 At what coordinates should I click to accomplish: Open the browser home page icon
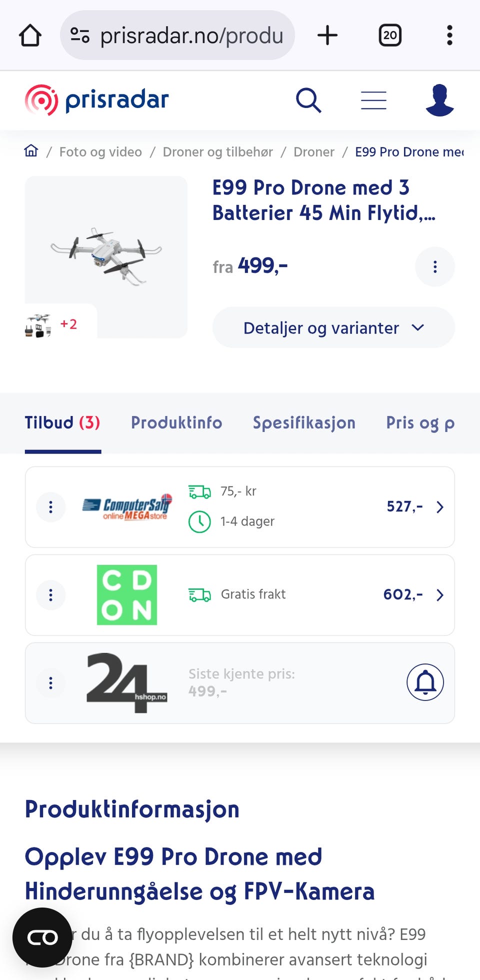pyautogui.click(x=30, y=35)
